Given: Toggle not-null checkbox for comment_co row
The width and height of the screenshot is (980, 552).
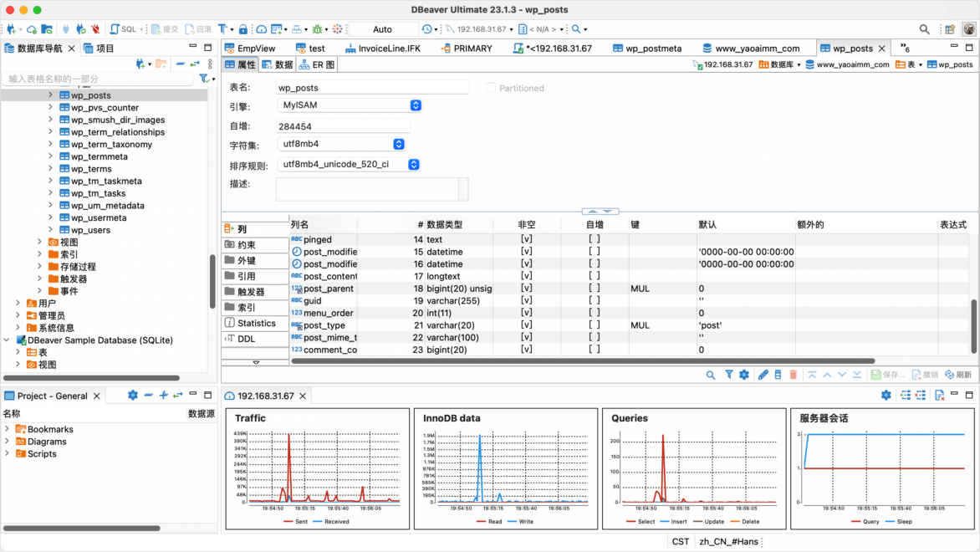Looking at the screenshot, I should tap(527, 350).
